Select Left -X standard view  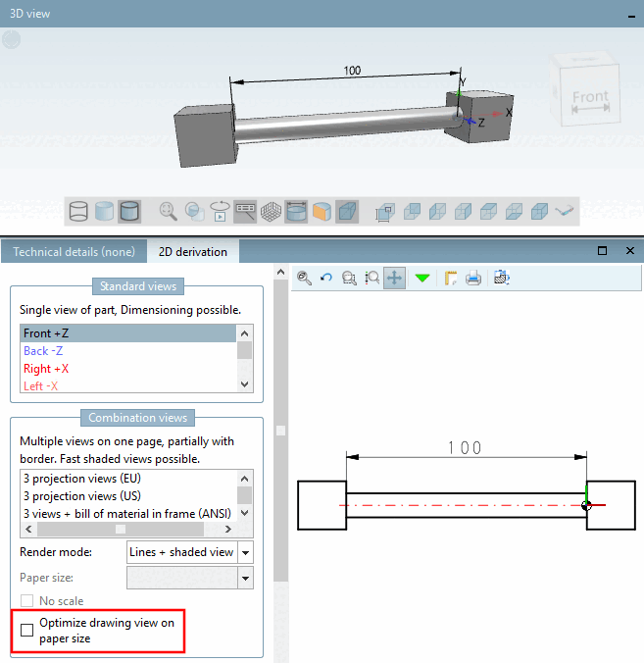pos(128,385)
